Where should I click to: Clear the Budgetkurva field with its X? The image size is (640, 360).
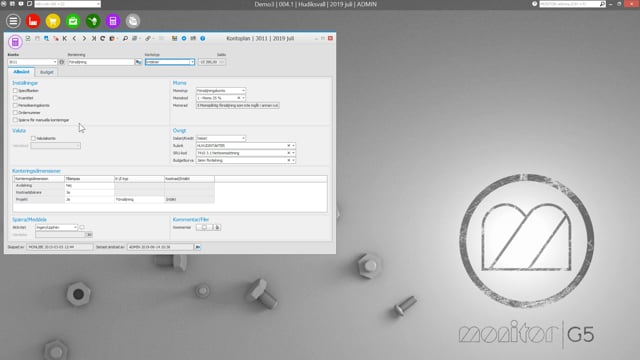(289, 160)
